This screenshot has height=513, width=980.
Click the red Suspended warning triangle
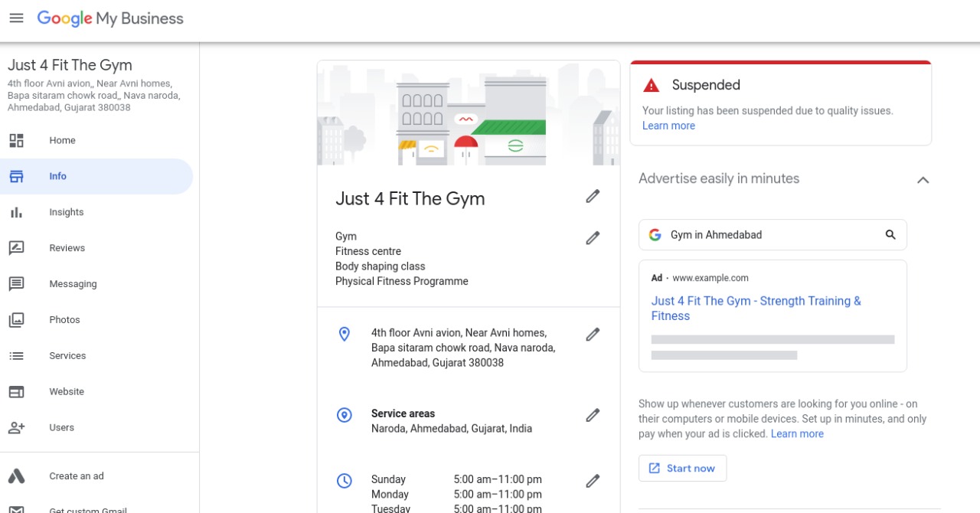tap(651, 85)
